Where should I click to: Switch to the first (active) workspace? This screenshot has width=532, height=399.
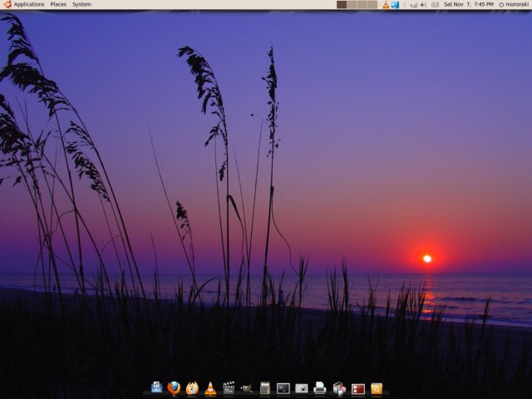click(x=342, y=4)
